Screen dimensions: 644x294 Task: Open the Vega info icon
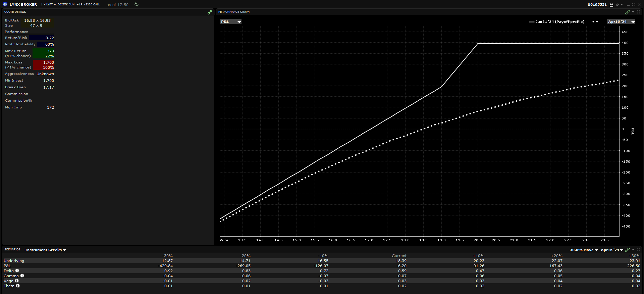tap(17, 281)
